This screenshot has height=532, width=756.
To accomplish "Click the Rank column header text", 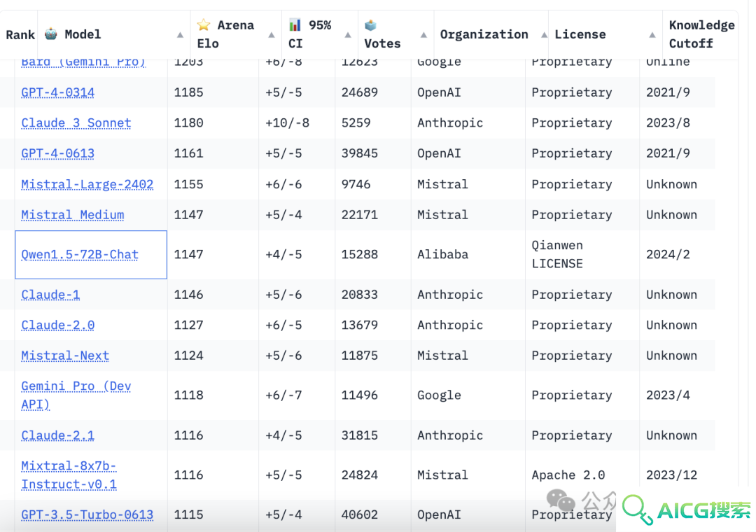I will click(20, 35).
